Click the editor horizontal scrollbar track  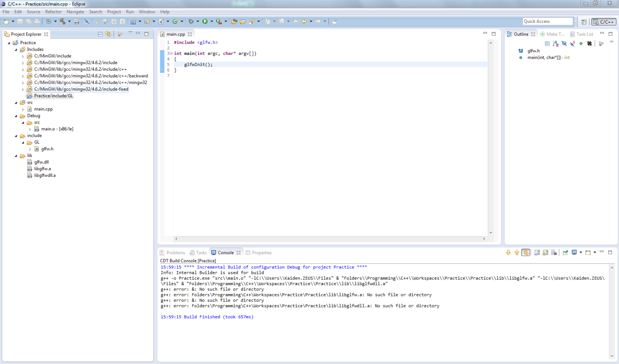[329, 239]
